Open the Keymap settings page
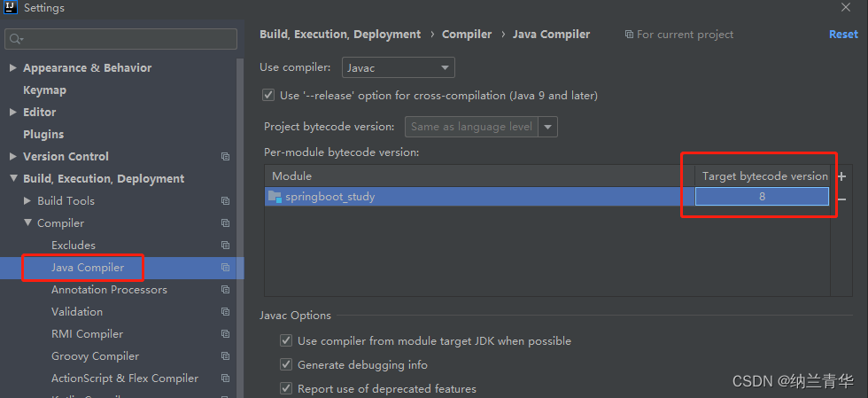The image size is (868, 398). click(x=45, y=90)
